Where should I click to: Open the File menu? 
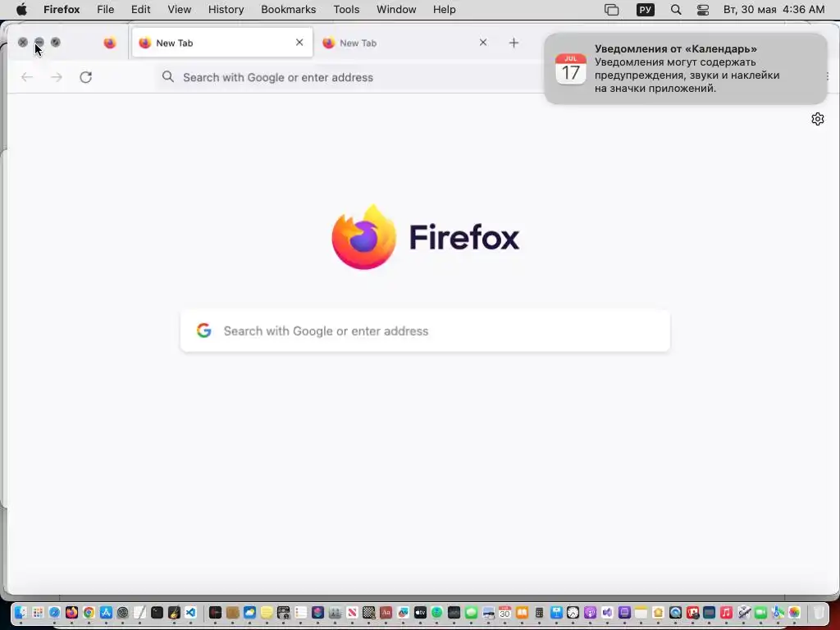click(x=105, y=10)
